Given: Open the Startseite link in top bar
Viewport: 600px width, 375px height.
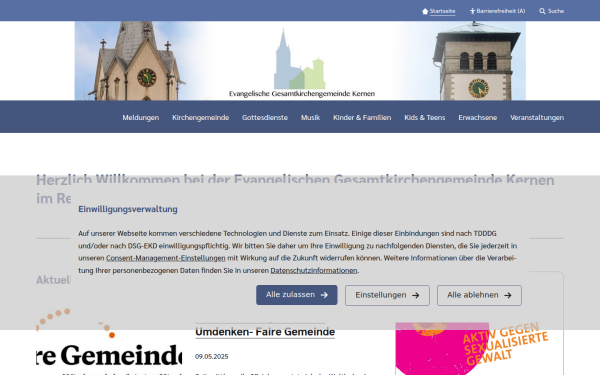Looking at the screenshot, I should coord(442,11).
